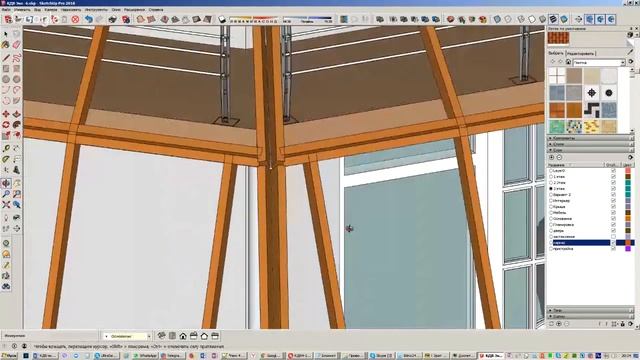Image resolution: width=640 pixels, height=360 pixels.
Task: Open WhatsApp from the taskbar
Action: [145, 356]
